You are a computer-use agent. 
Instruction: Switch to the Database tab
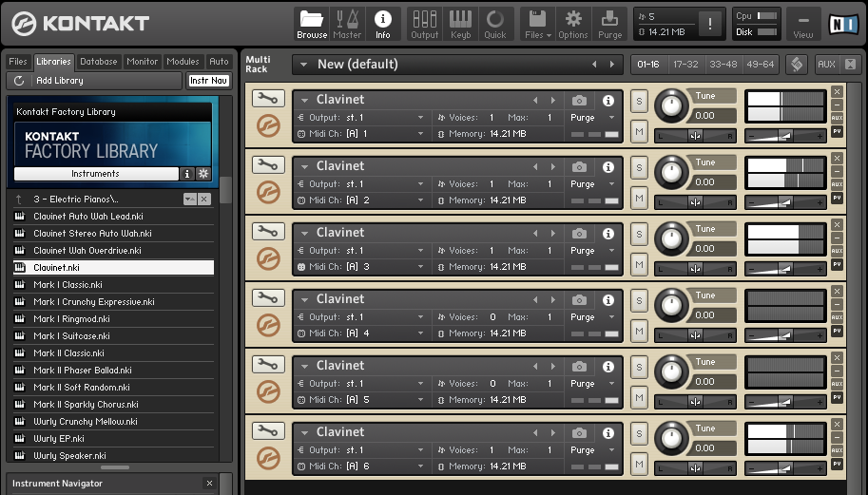99,62
